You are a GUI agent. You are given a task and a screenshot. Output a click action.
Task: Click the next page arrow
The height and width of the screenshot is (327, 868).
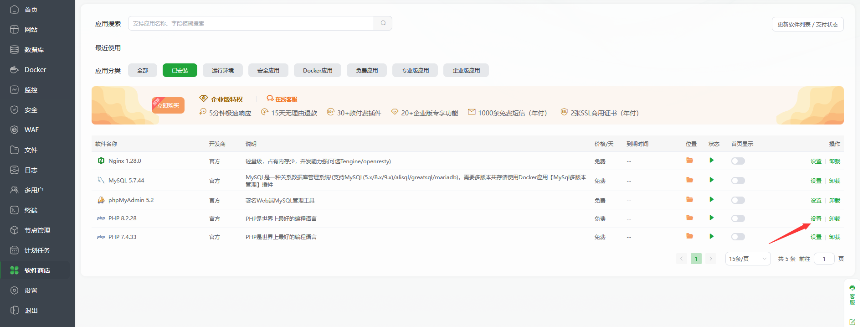(710, 259)
